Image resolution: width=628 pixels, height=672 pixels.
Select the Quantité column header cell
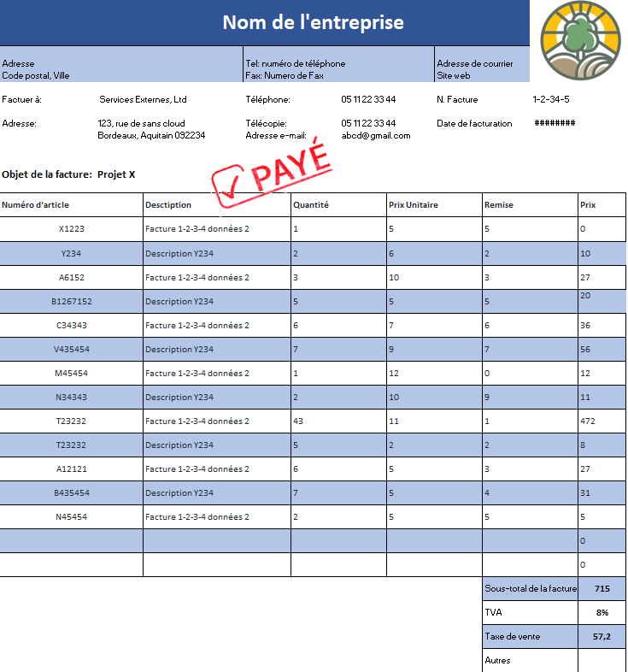[x=338, y=205]
